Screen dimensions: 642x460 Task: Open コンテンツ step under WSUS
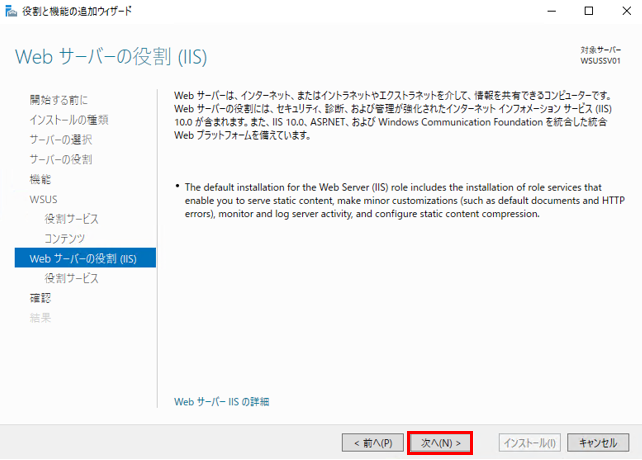[x=65, y=239]
